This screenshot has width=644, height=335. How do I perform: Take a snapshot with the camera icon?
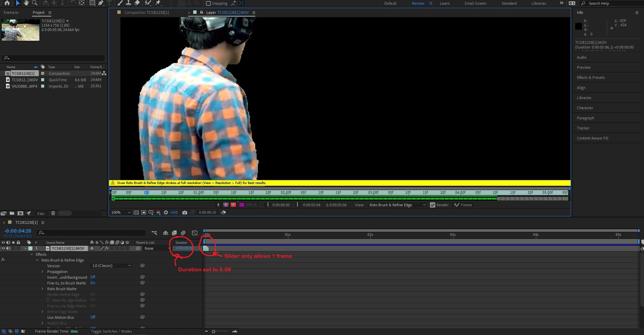(185, 212)
